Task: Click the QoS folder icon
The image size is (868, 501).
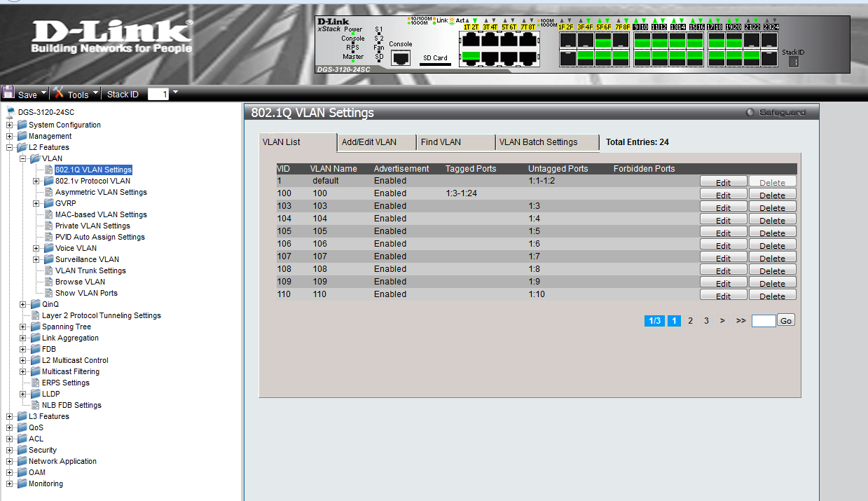Action: pos(22,427)
